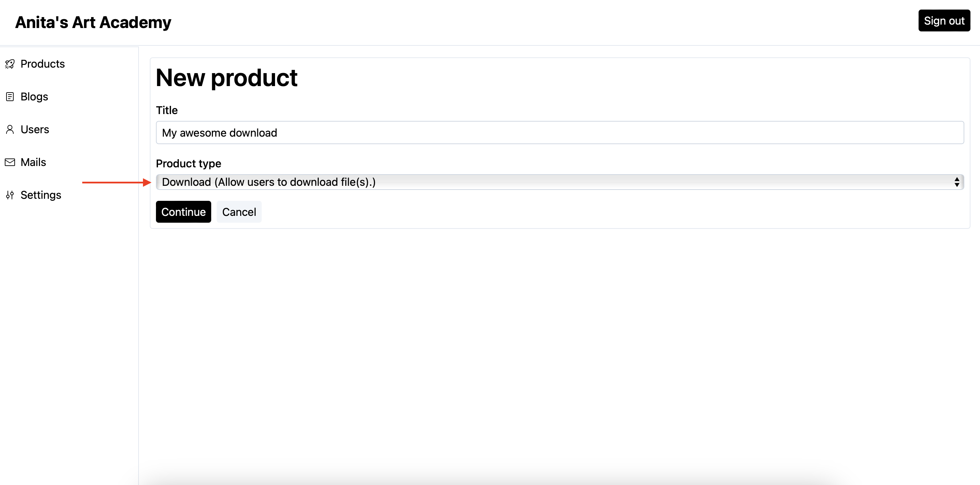Click the rocket icon beside Products
The image size is (980, 485).
point(10,64)
